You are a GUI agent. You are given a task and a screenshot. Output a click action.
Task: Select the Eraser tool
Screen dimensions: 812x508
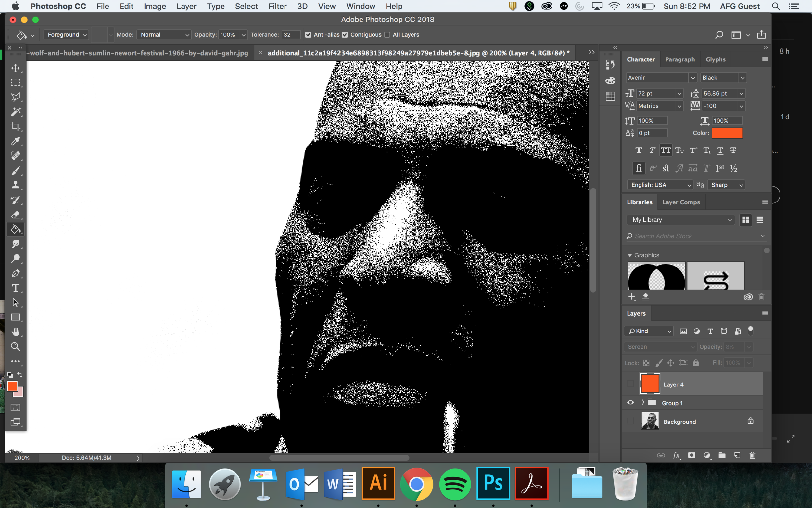(x=16, y=215)
